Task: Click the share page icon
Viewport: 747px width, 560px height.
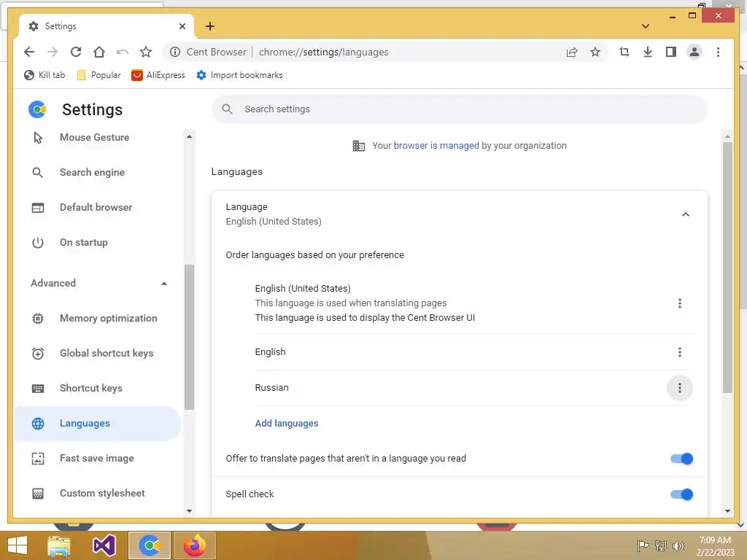Action: 572,52
